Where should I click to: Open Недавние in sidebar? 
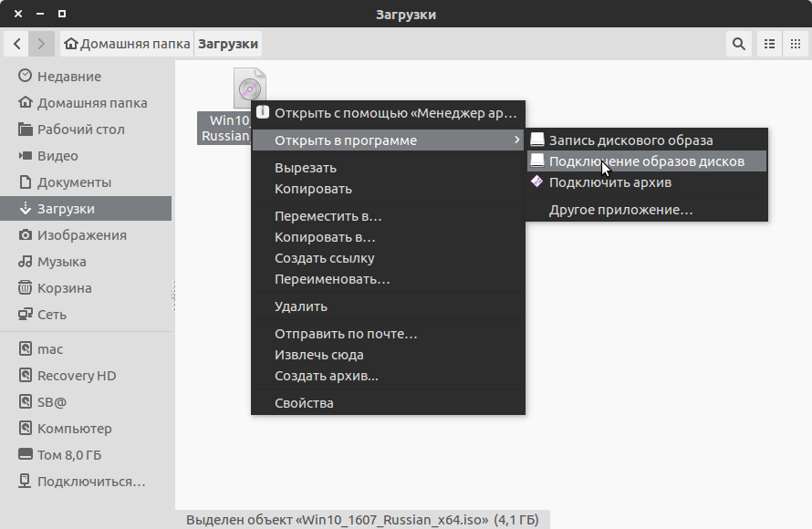[69, 77]
